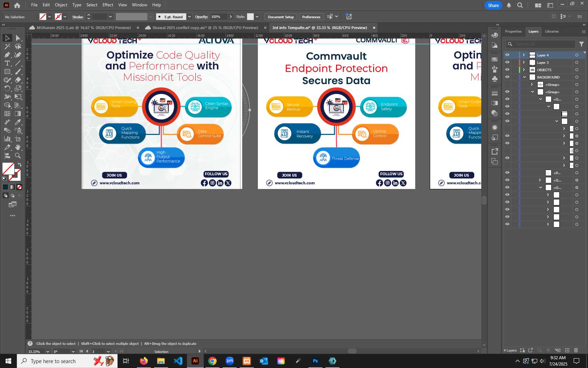Open the Swatches panel icon in dock
Screen dimensions: 588x368
tap(495, 60)
